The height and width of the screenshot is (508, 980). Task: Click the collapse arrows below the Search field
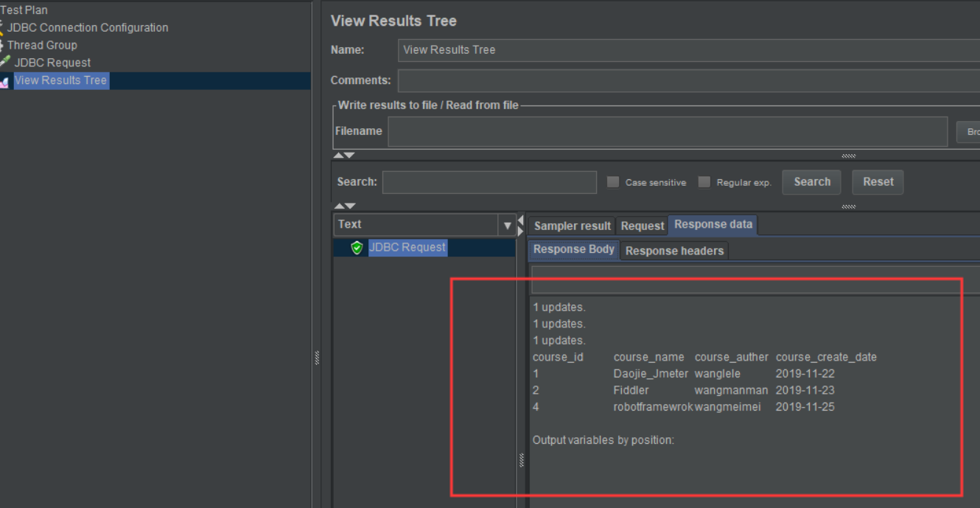tap(343, 206)
